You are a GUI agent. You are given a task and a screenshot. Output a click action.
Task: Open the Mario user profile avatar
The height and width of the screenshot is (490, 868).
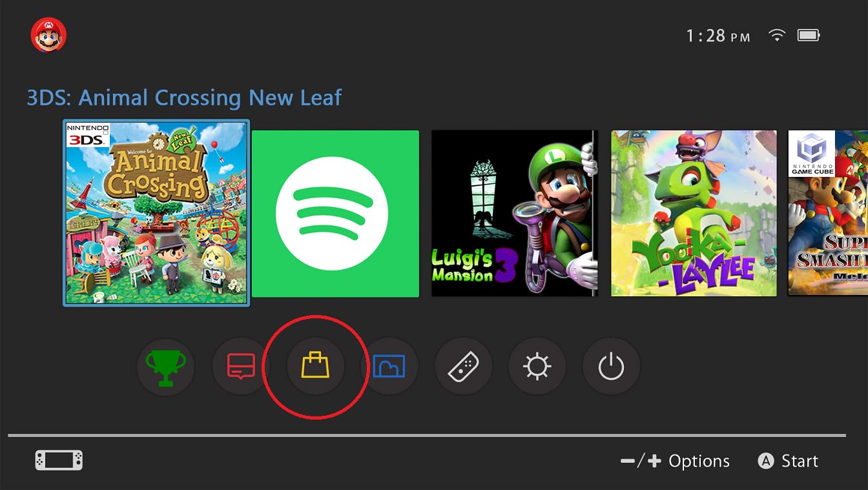point(48,35)
